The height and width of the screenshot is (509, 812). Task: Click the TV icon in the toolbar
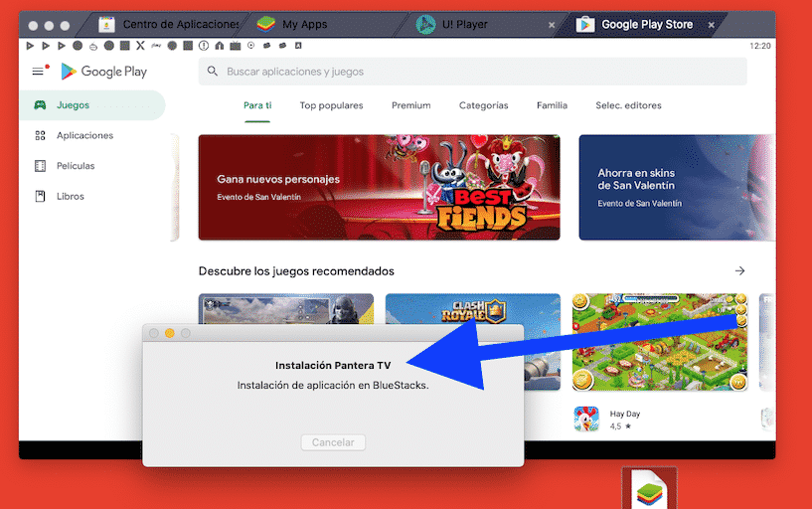click(236, 46)
